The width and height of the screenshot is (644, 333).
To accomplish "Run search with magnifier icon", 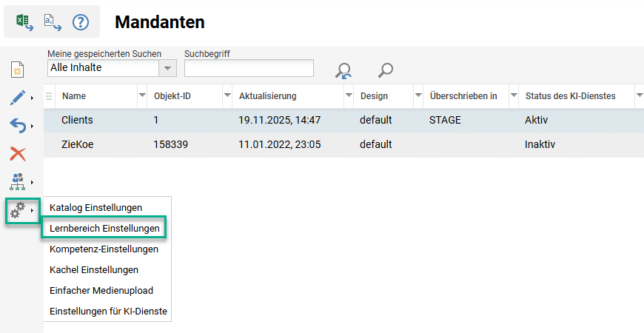I will click(x=385, y=70).
